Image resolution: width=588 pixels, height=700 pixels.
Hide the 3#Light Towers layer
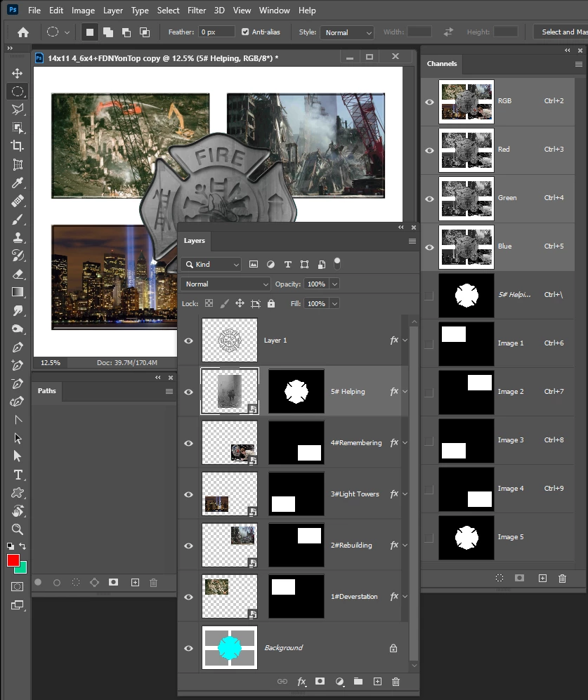click(188, 495)
